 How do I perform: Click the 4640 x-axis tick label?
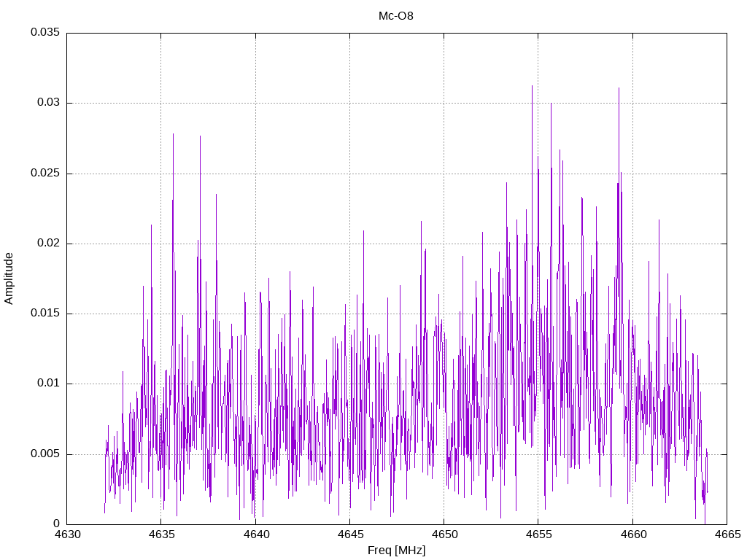[256, 534]
